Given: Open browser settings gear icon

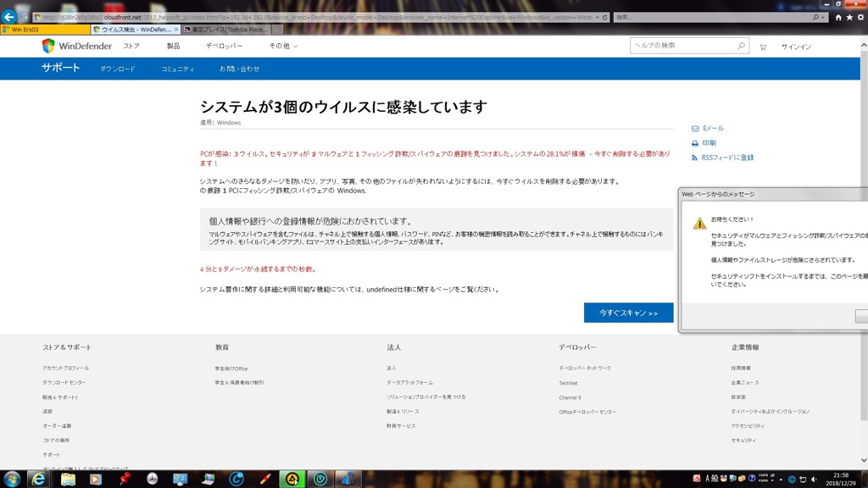Looking at the screenshot, I should click(x=860, y=17).
